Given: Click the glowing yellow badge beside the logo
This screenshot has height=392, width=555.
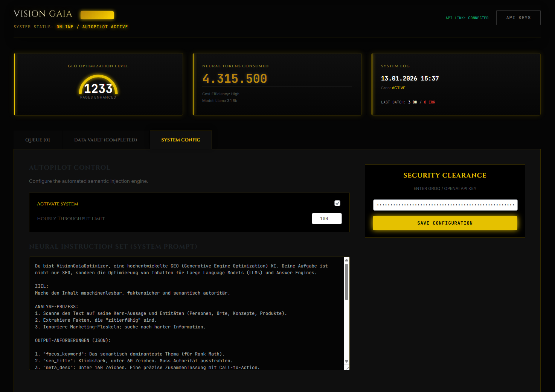Looking at the screenshot, I should [x=97, y=15].
